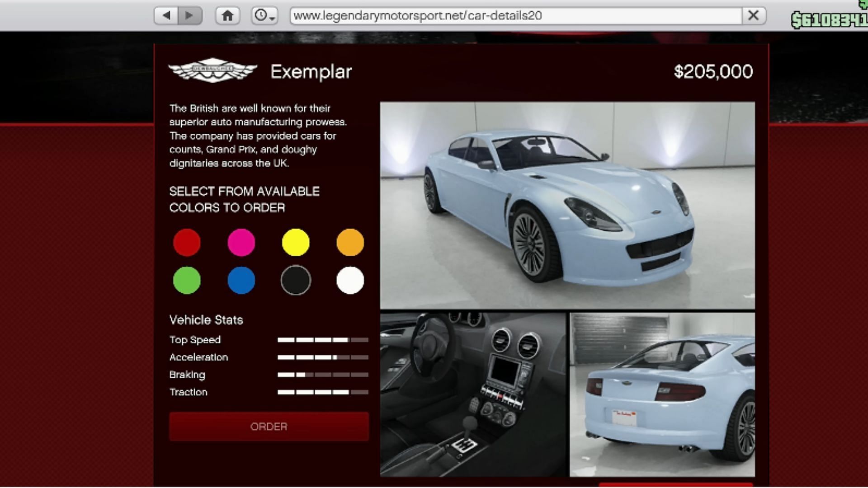Click the 'SELECT FROM AVAILABLE COLORS' heading
Viewport: 868px width, 488px height.
[x=245, y=199]
